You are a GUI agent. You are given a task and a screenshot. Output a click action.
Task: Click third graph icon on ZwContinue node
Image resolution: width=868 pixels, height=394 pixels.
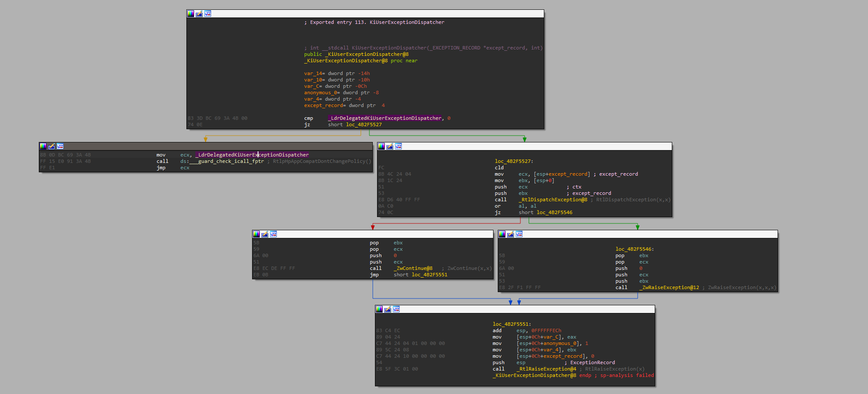pos(273,234)
